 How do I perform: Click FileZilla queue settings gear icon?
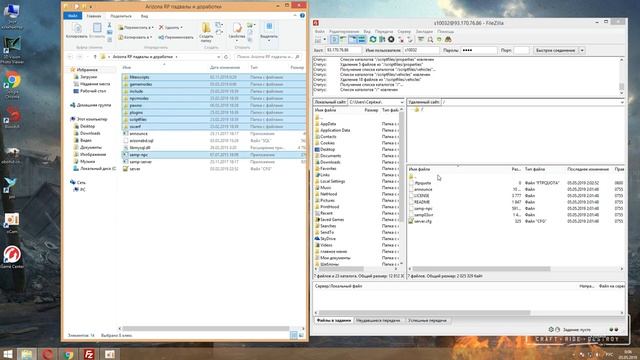pyautogui.click(x=551, y=329)
